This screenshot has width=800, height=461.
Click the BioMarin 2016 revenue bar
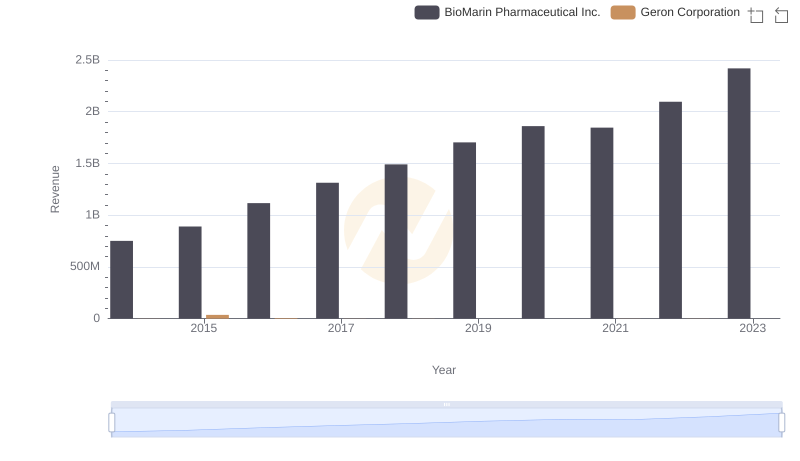click(x=259, y=261)
